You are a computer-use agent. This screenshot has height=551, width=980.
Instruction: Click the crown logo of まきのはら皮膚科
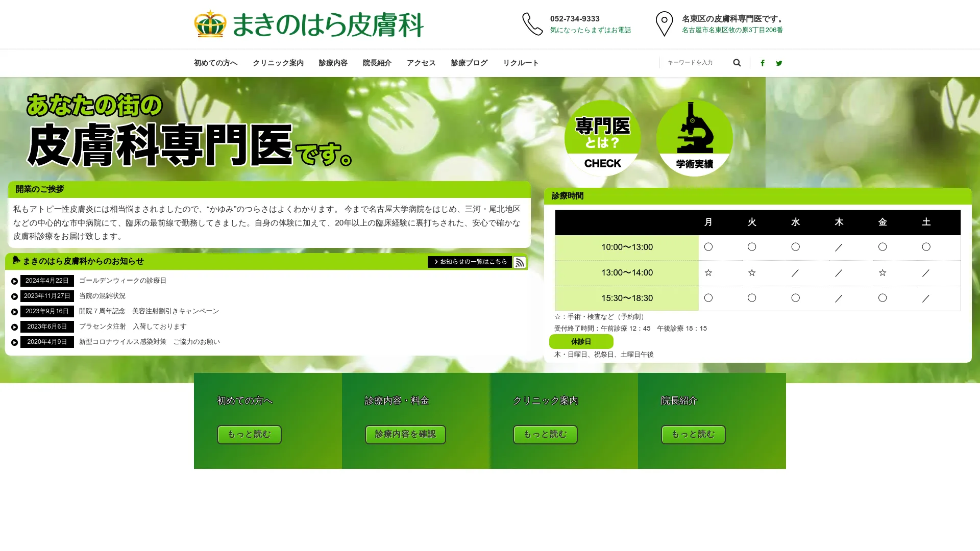coord(209,23)
